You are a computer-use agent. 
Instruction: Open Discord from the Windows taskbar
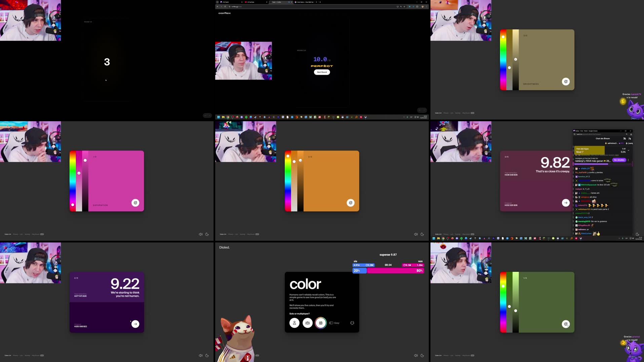[x=241, y=117]
